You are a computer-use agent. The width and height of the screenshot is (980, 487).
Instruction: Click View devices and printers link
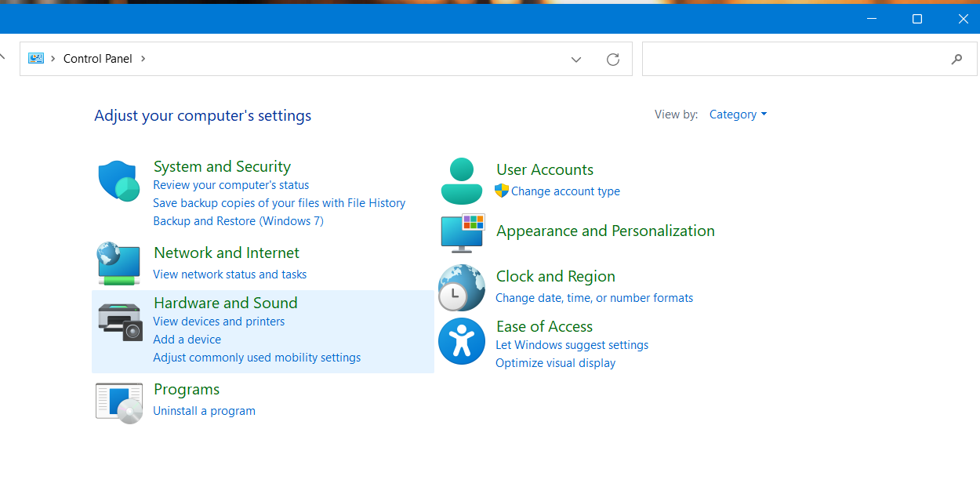[x=219, y=322]
